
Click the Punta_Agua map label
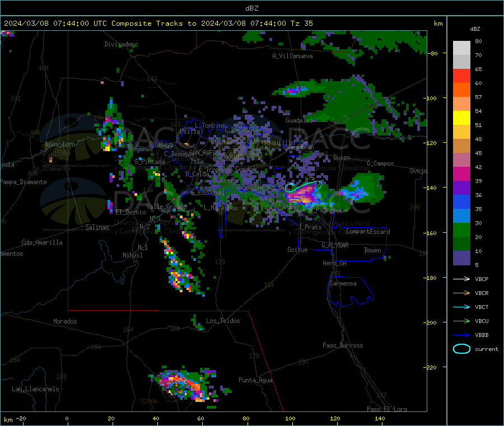pos(255,380)
